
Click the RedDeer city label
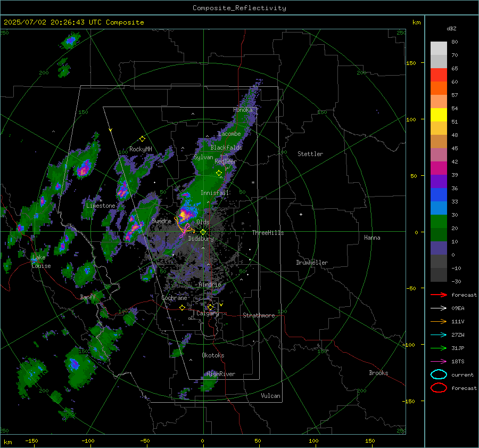click(226, 161)
